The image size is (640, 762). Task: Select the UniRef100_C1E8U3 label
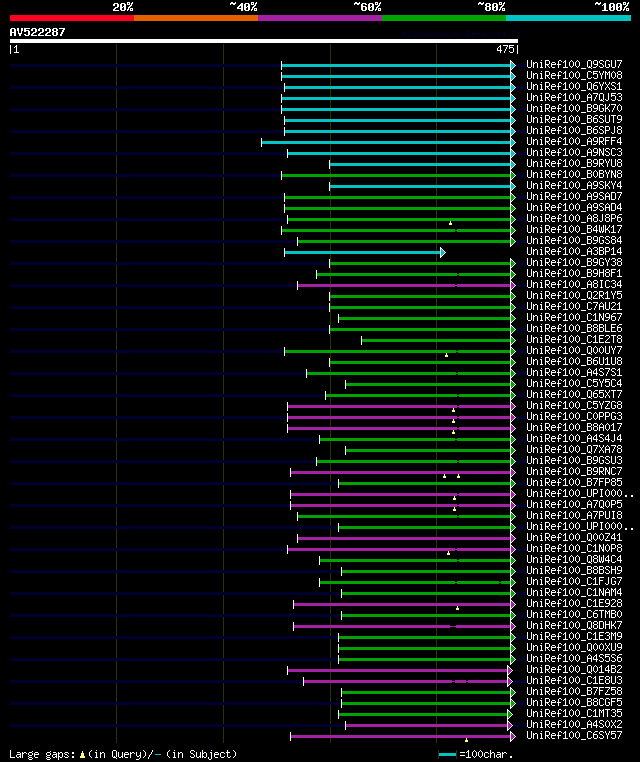pyautogui.click(x=574, y=680)
